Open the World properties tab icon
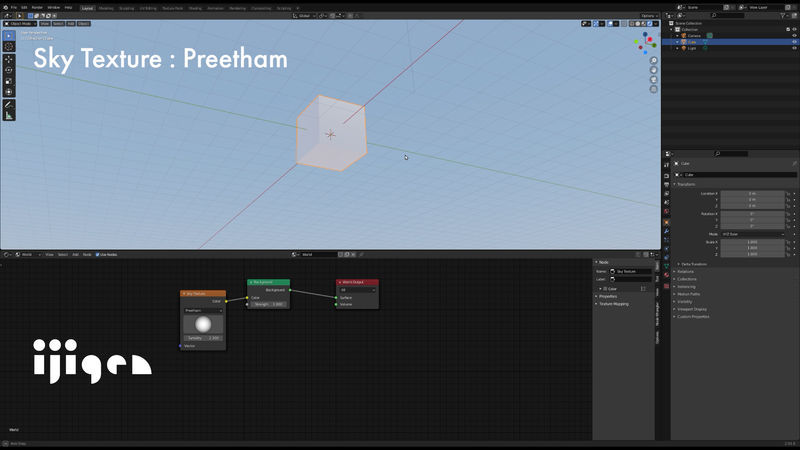Screen dimensions: 800x450 666,211
